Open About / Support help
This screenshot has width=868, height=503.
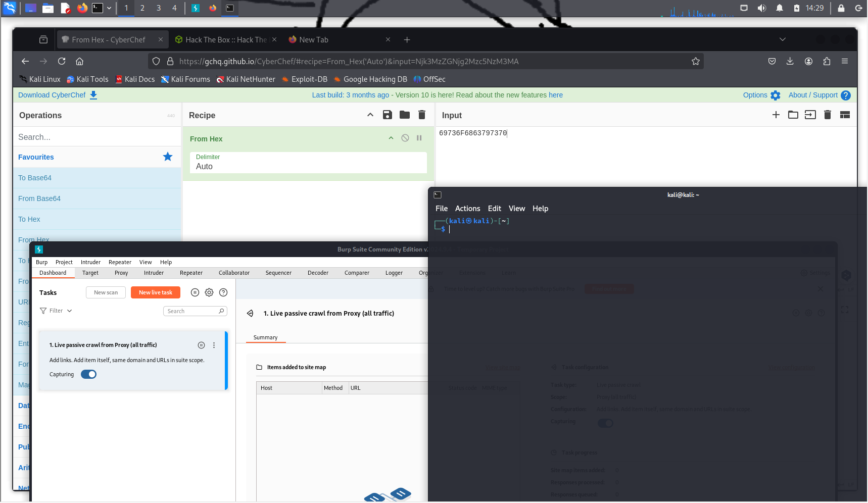coord(819,95)
